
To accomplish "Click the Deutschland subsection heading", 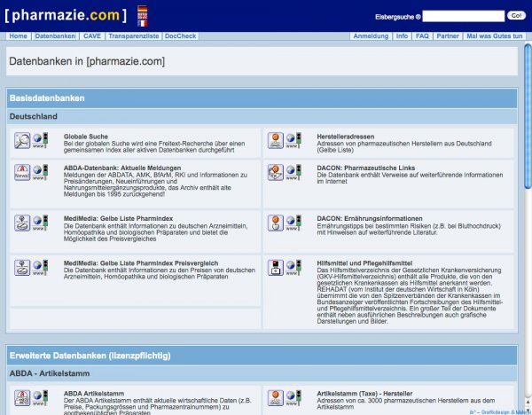I will [x=34, y=116].
